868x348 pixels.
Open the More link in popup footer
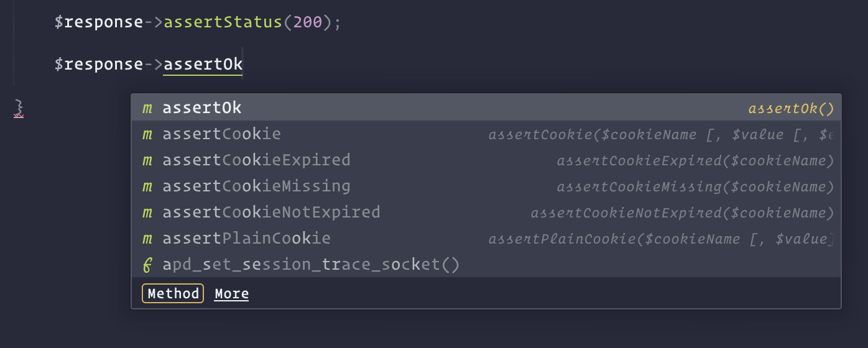(231, 294)
